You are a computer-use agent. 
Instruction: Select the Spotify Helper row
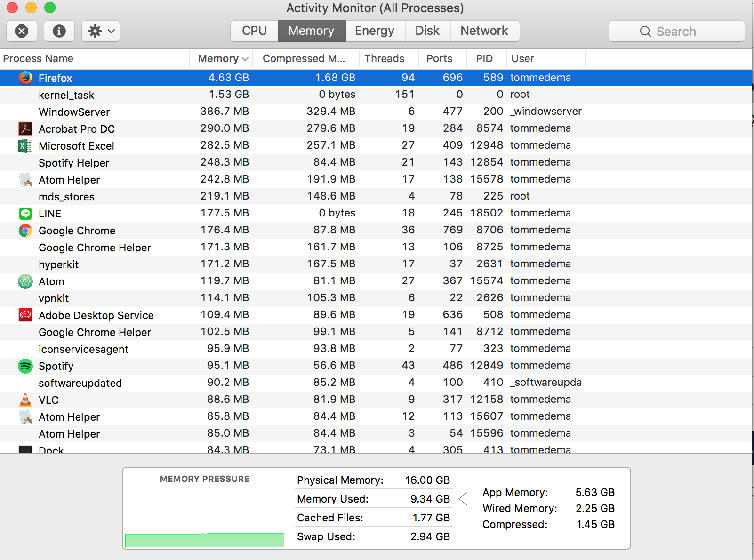(376, 162)
